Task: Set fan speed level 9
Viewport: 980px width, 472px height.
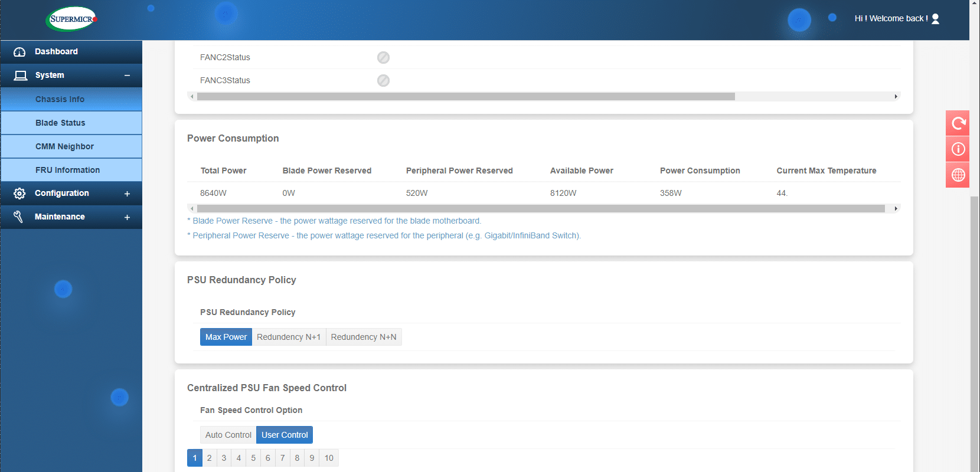Action: [312, 458]
